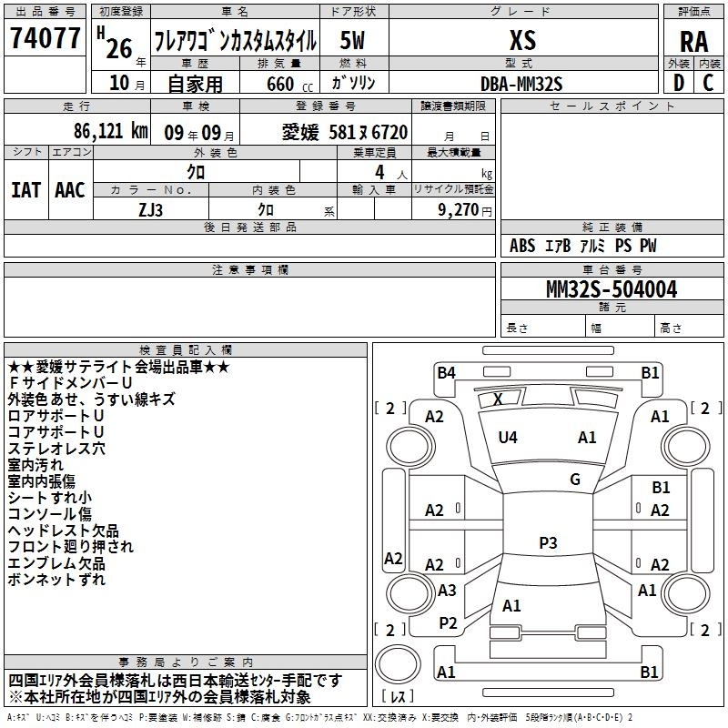Select the U4 dent mark on the hood
The image size is (728, 728).
coord(508,438)
